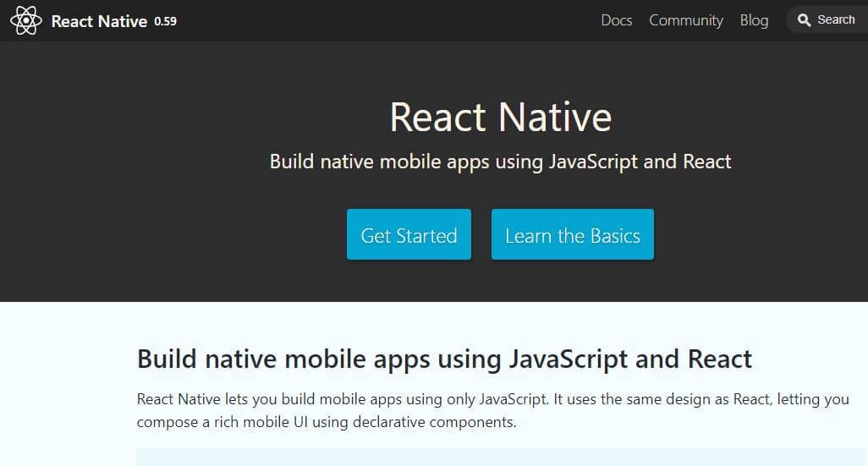The image size is (868, 466).
Task: Open the Community navigation link
Action: (x=686, y=20)
